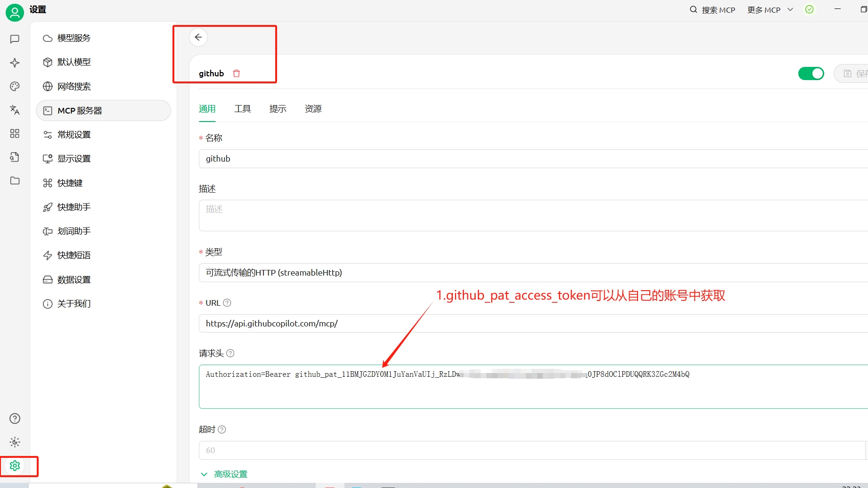Open the files folder sidebar icon
Viewport: 868px width, 488px height.
[x=15, y=181]
